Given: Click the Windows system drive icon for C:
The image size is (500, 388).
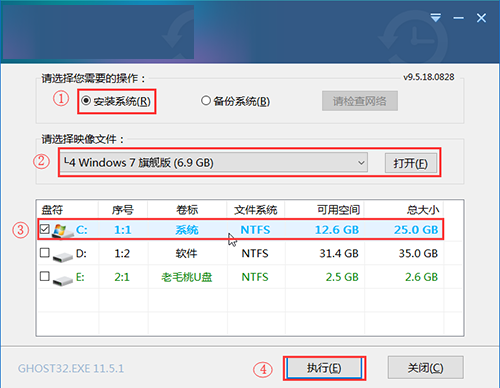Looking at the screenshot, I should (x=63, y=231).
